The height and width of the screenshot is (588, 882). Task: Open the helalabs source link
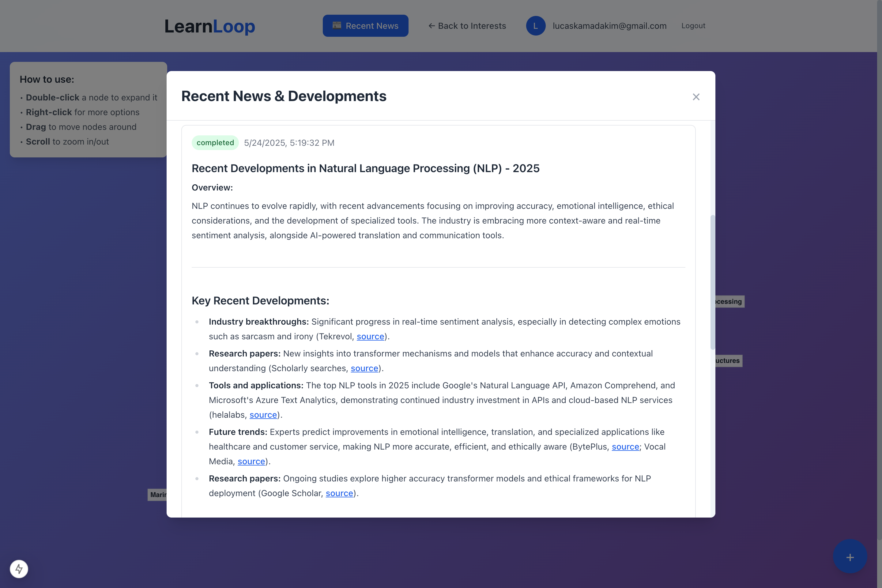pyautogui.click(x=263, y=415)
